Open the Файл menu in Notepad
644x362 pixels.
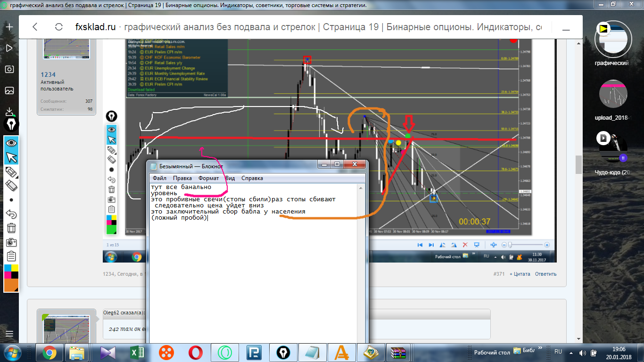[159, 178]
